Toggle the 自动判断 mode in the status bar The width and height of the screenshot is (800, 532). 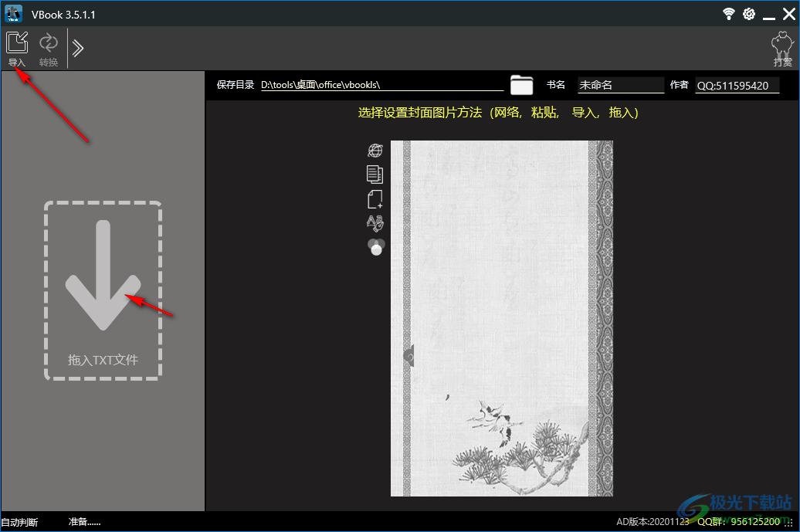[19, 522]
